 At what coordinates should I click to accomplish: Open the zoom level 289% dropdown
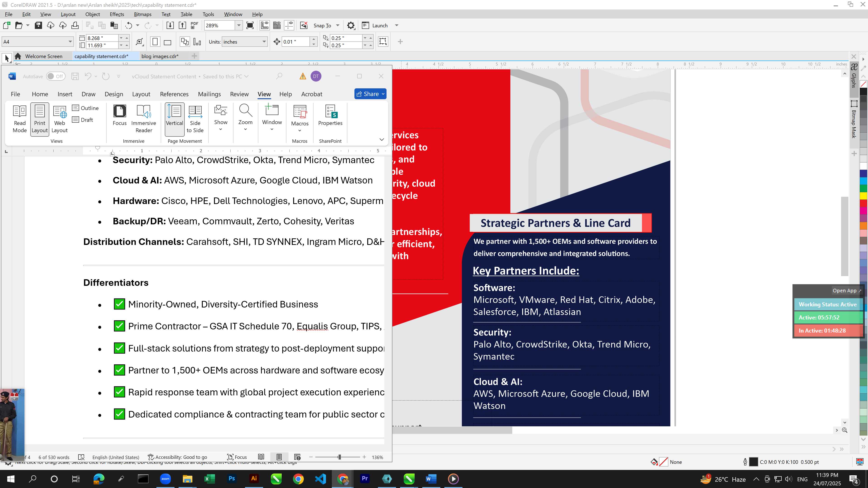(239, 25)
